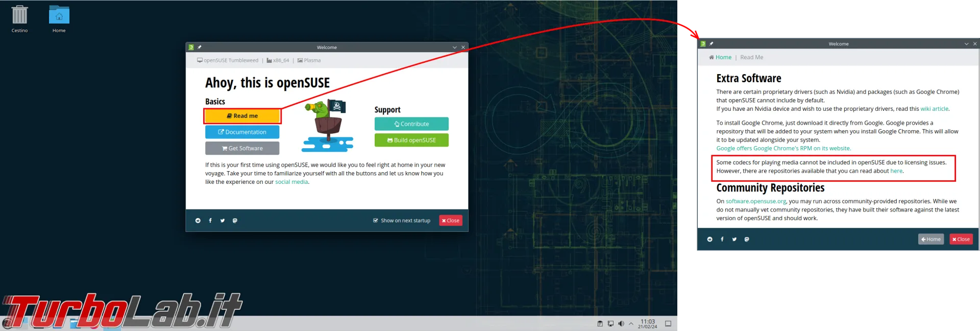980x331 pixels.
Task: Open Twitter icon in left Welcome window footer
Action: point(223,221)
